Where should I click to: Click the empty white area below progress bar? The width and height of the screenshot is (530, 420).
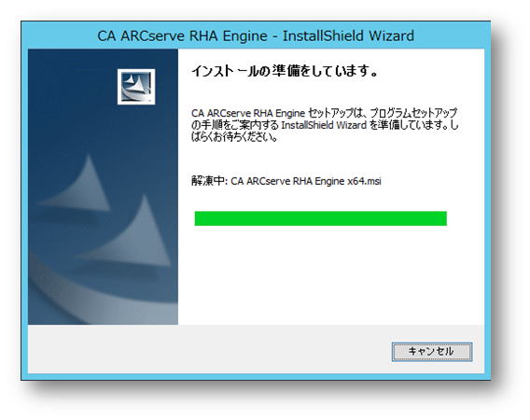point(331,273)
